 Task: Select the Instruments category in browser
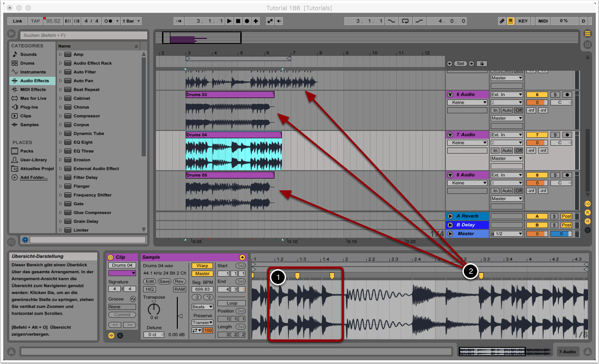point(32,72)
